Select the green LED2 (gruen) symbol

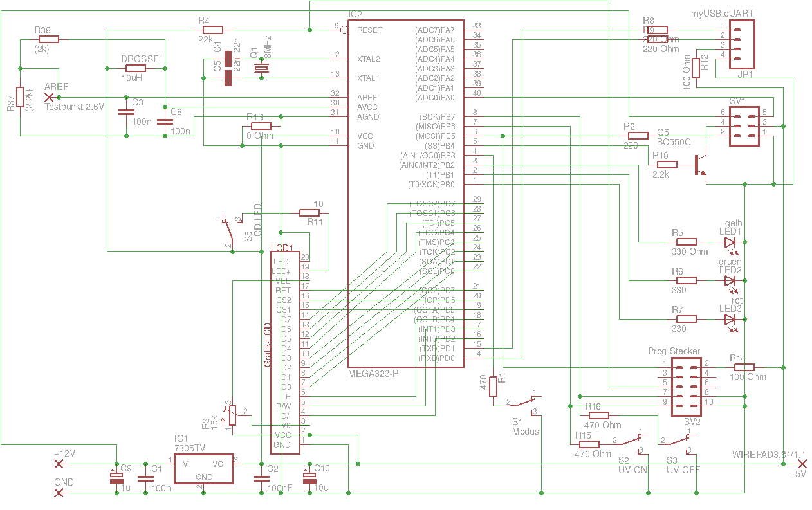pos(730,281)
